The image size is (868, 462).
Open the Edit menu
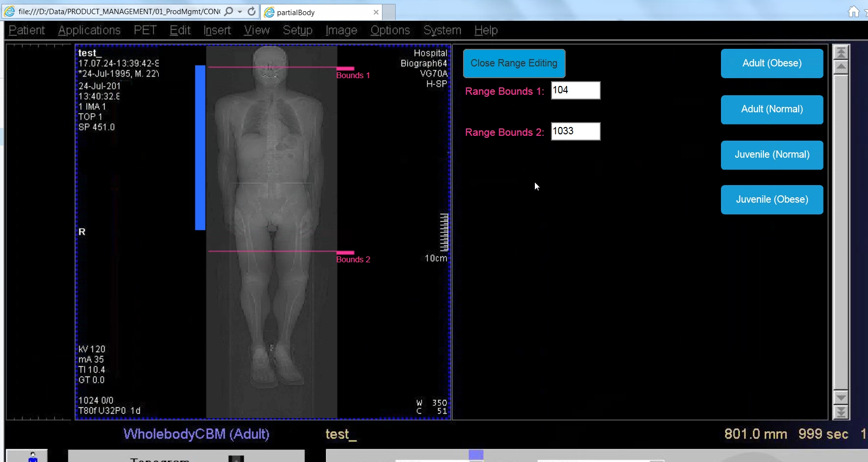pos(180,30)
